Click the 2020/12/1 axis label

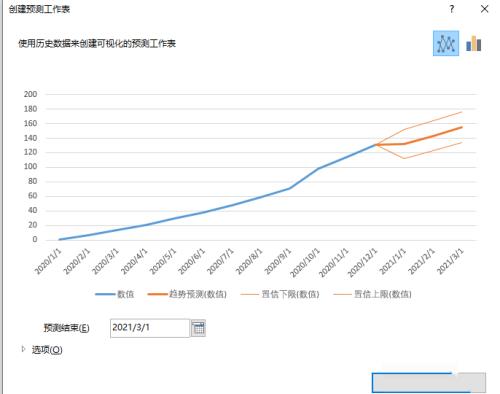[363, 263]
